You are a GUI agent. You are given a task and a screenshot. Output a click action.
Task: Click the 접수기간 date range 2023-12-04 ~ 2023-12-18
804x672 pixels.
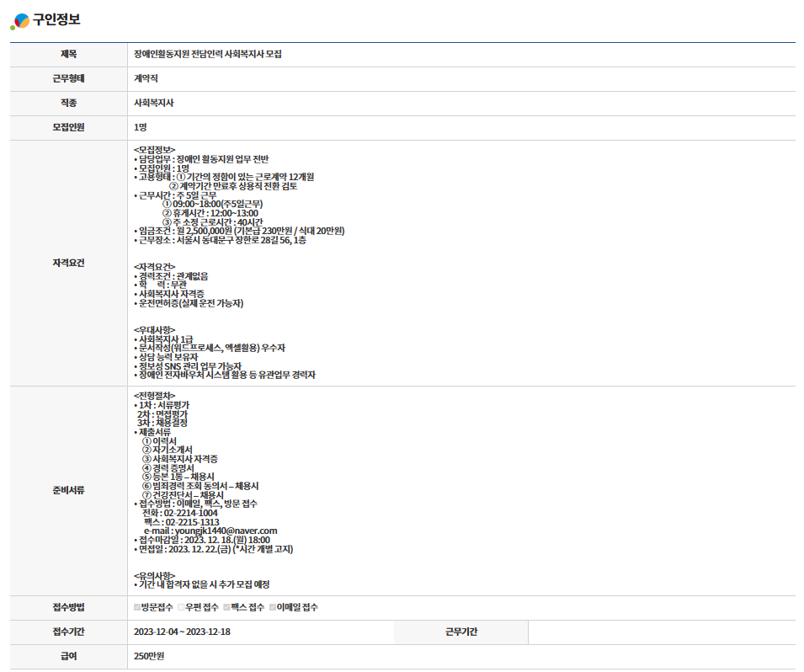pyautogui.click(x=182, y=632)
